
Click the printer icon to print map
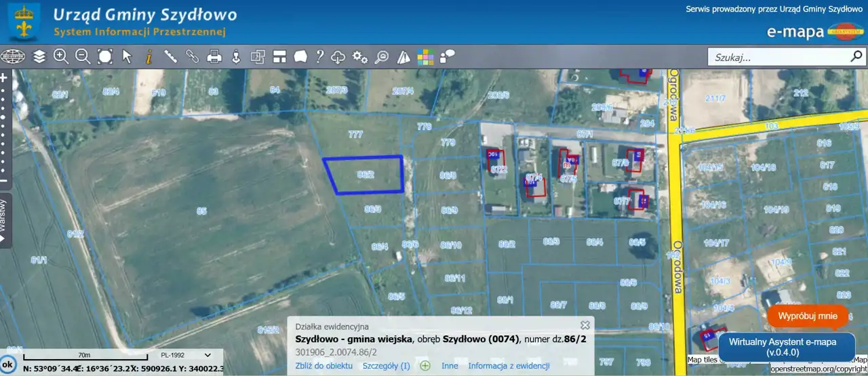click(x=214, y=57)
